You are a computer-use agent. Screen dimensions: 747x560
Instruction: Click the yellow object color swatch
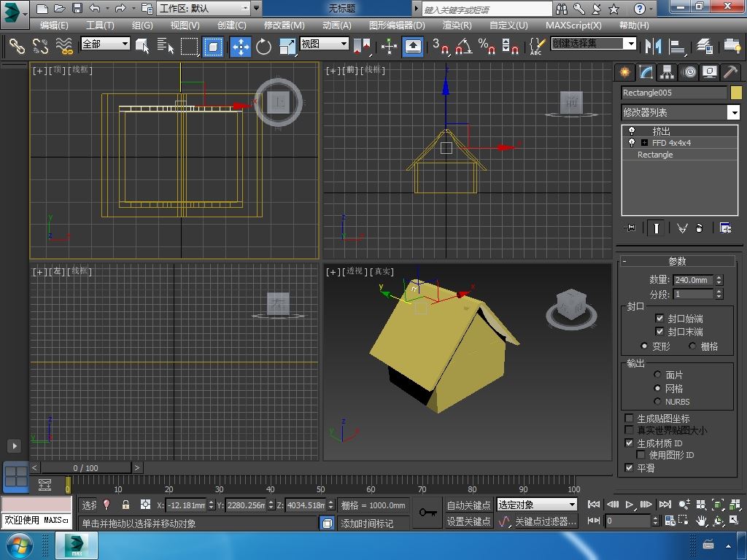pos(736,93)
